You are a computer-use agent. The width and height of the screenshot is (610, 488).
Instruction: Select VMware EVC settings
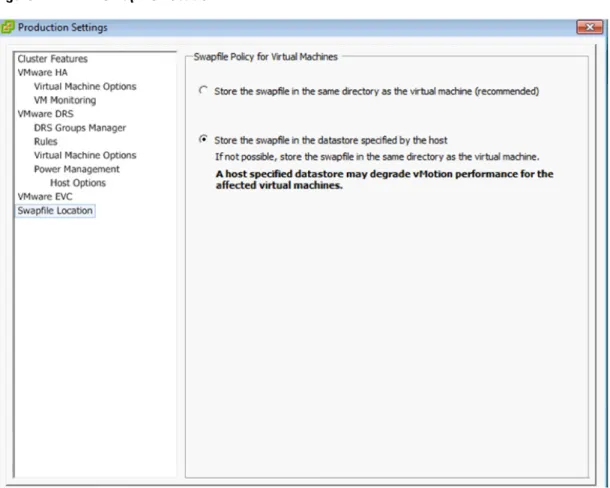tap(45, 197)
